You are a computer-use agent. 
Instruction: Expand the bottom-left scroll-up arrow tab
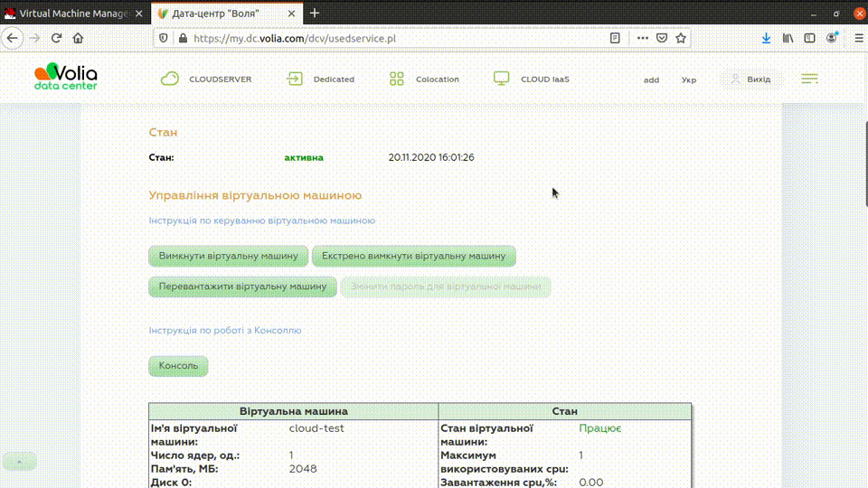(x=20, y=461)
